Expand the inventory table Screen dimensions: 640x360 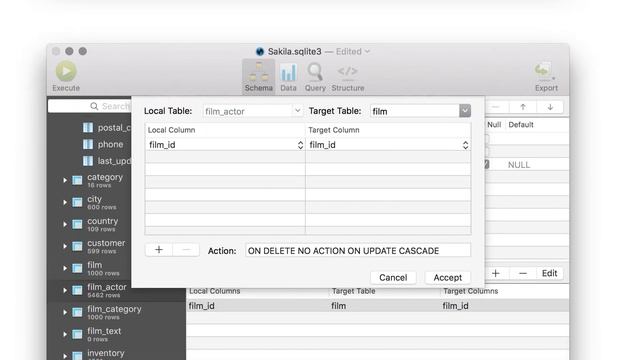tap(65, 356)
